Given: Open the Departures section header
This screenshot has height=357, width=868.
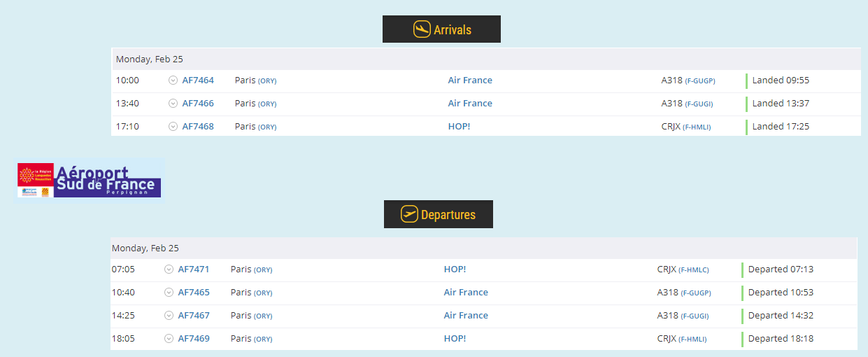Looking at the screenshot, I should pyautogui.click(x=439, y=214).
